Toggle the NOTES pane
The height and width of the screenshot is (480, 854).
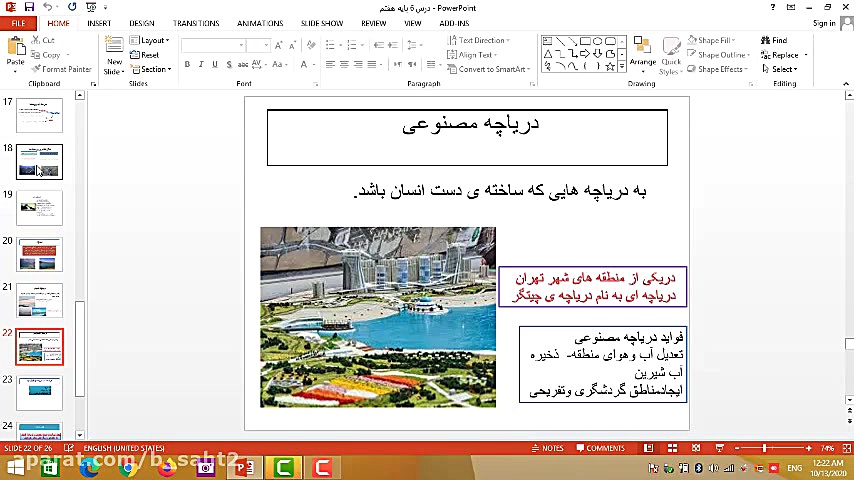547,448
